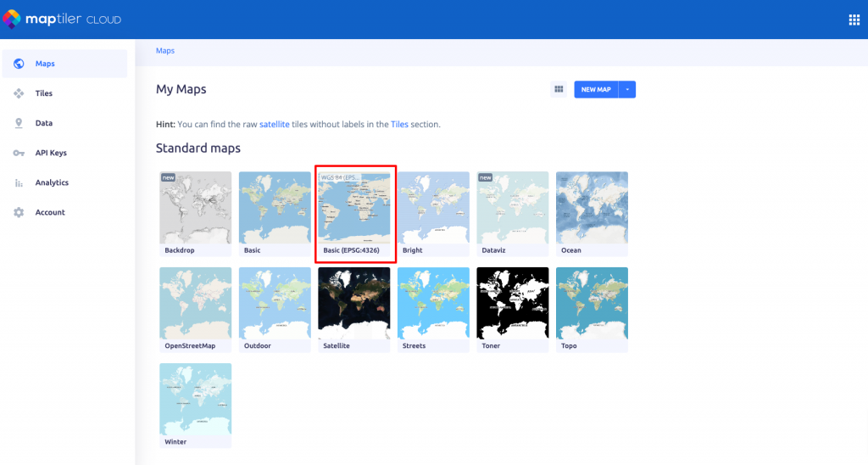The image size is (868, 465).
Task: Click the 'Bright' caption text
Action: [x=413, y=250]
